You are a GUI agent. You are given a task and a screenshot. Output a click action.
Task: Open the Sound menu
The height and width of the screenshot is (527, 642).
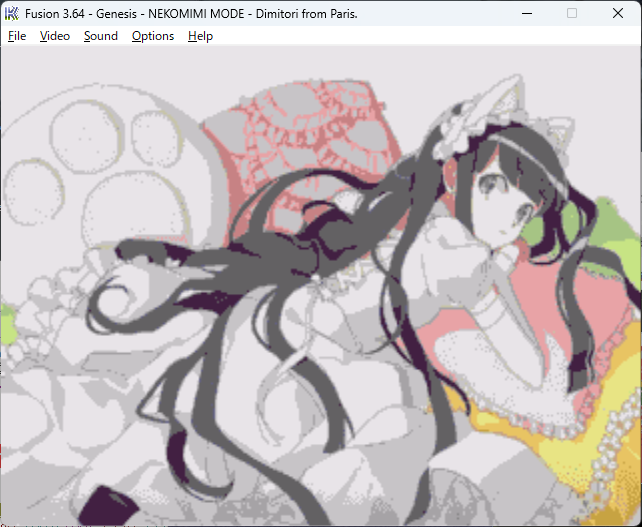[x=101, y=36]
